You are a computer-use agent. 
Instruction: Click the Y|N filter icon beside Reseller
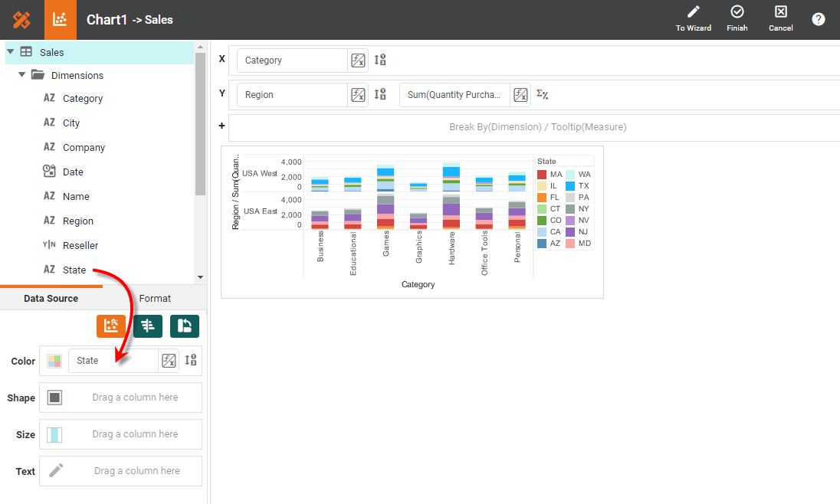click(49, 245)
